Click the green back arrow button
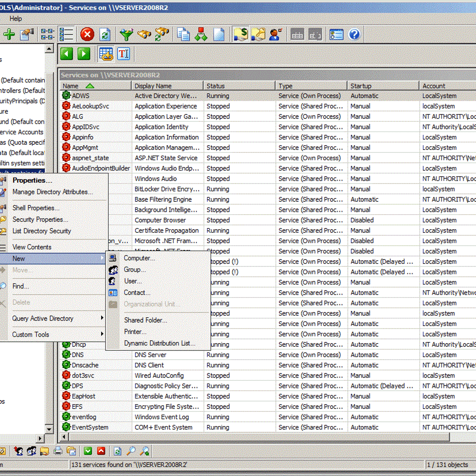Screen dimensions: 476x476 [67, 54]
